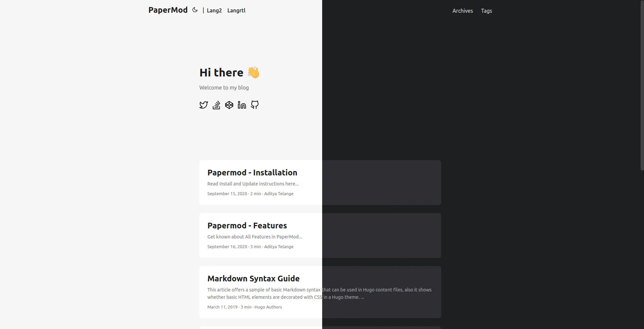
Task: Open the Stack Overflow icon
Action: pyautogui.click(x=216, y=105)
